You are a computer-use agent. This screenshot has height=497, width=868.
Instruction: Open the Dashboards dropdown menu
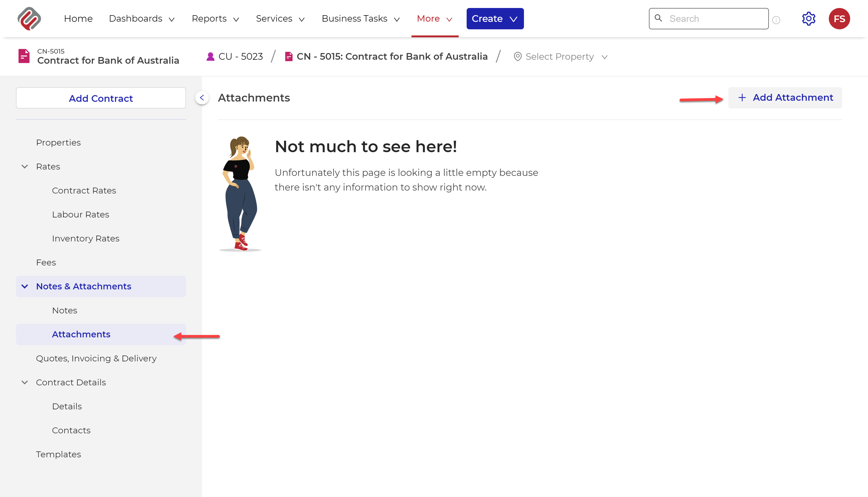[142, 18]
